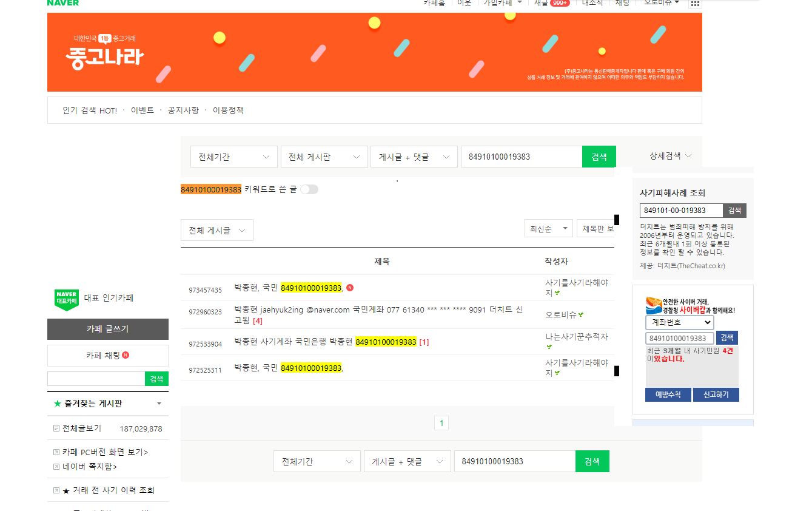812x511 pixels.
Task: Open the 오로비슈 user menu
Action: pos(662,2)
